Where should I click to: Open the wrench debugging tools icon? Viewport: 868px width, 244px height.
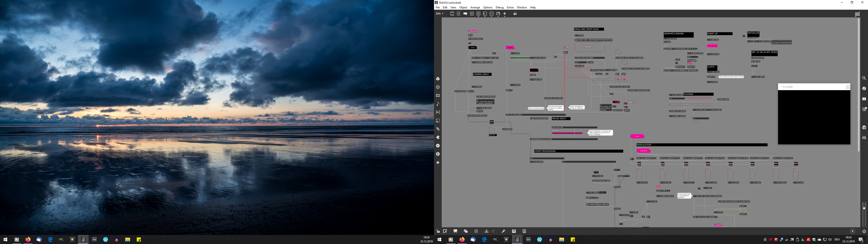pyautogui.click(x=503, y=231)
